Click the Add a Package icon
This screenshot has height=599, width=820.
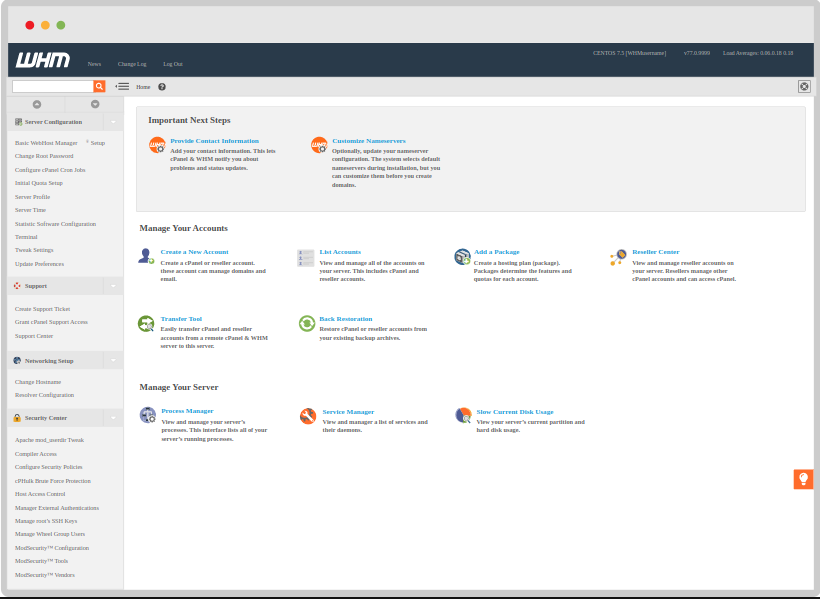click(x=462, y=256)
